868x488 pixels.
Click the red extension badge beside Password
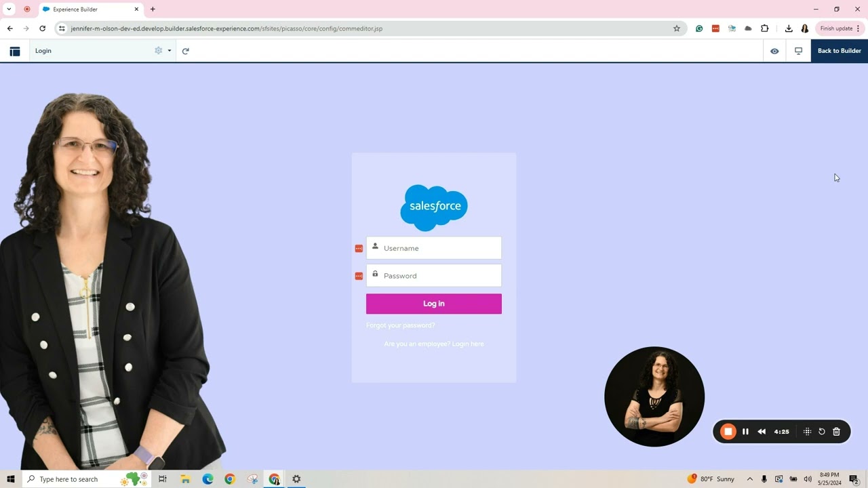click(x=359, y=276)
